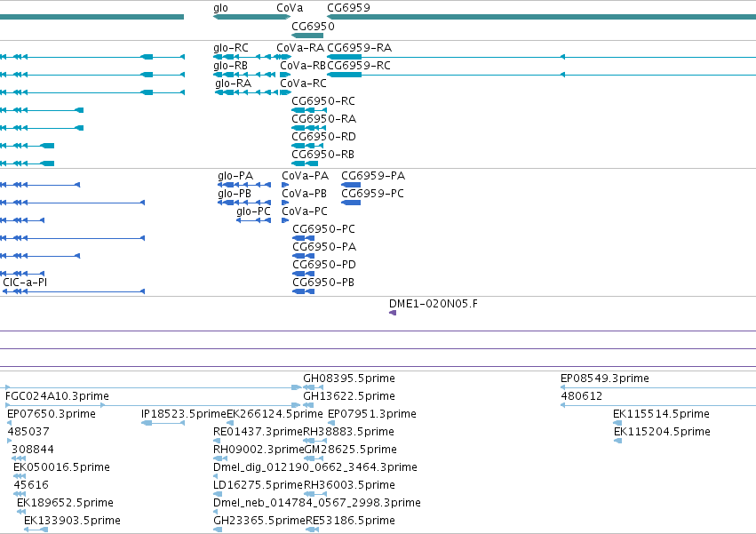Image resolution: width=756 pixels, height=534 pixels.
Task: Click transcript label CoVa-RB
Action: (x=303, y=66)
